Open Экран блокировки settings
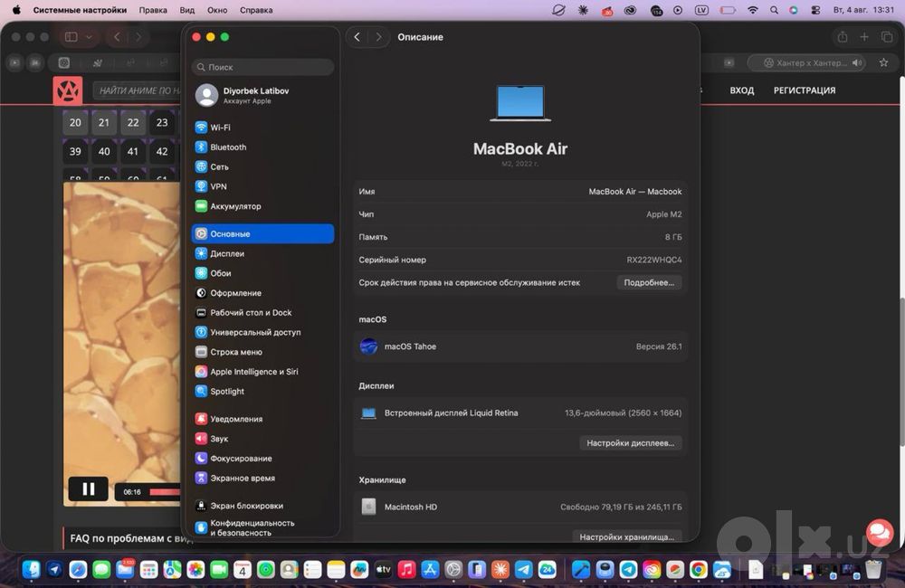905x588 pixels. [x=262, y=505]
